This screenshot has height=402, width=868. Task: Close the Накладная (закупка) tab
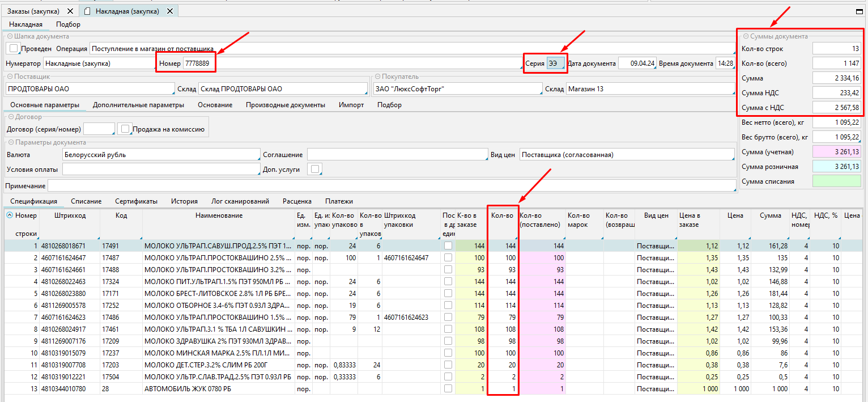170,11
